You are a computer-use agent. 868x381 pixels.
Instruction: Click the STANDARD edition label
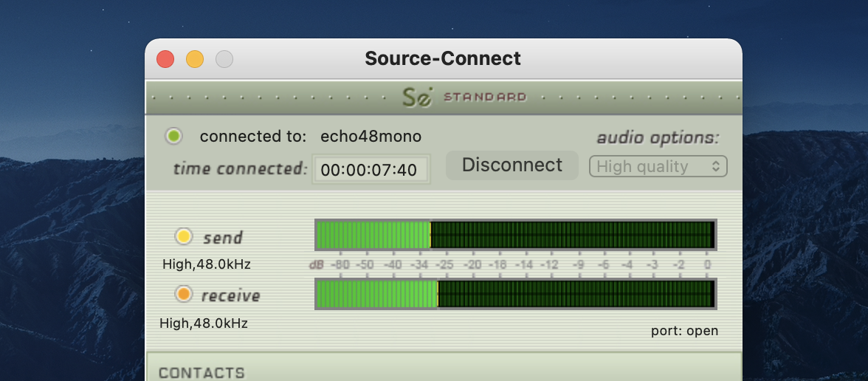(485, 97)
